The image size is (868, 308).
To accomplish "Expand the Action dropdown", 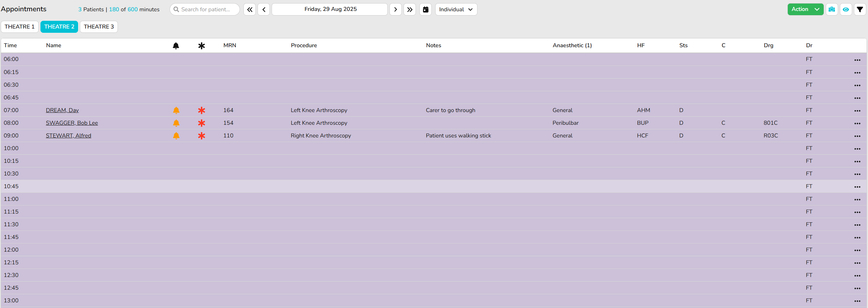I will pos(805,10).
